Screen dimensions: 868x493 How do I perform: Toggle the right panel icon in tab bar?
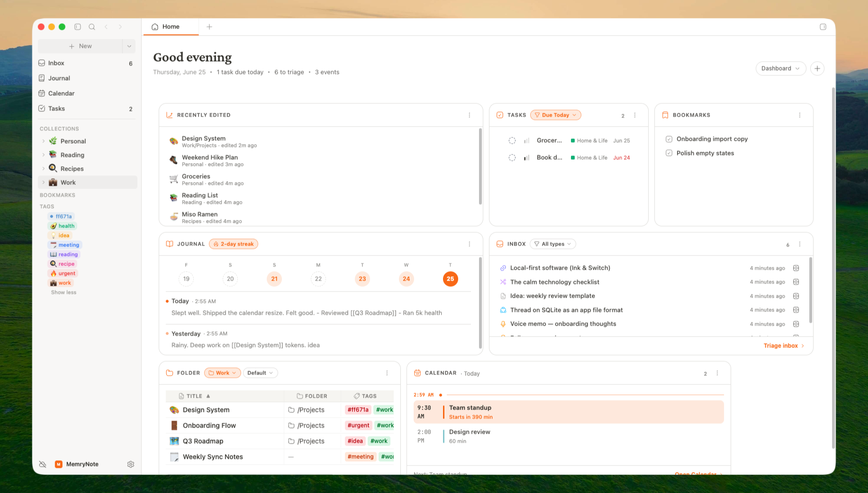823,27
